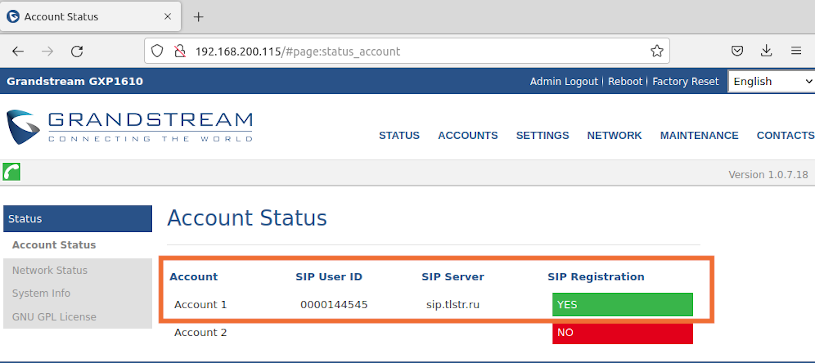815x363 pixels.
Task: Bookmark page with the star icon
Action: [x=656, y=51]
